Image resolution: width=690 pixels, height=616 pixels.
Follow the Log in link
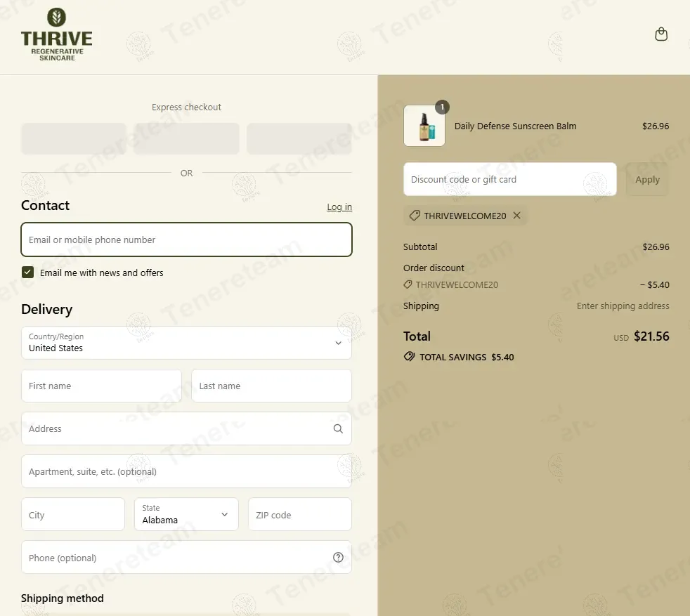(x=339, y=207)
